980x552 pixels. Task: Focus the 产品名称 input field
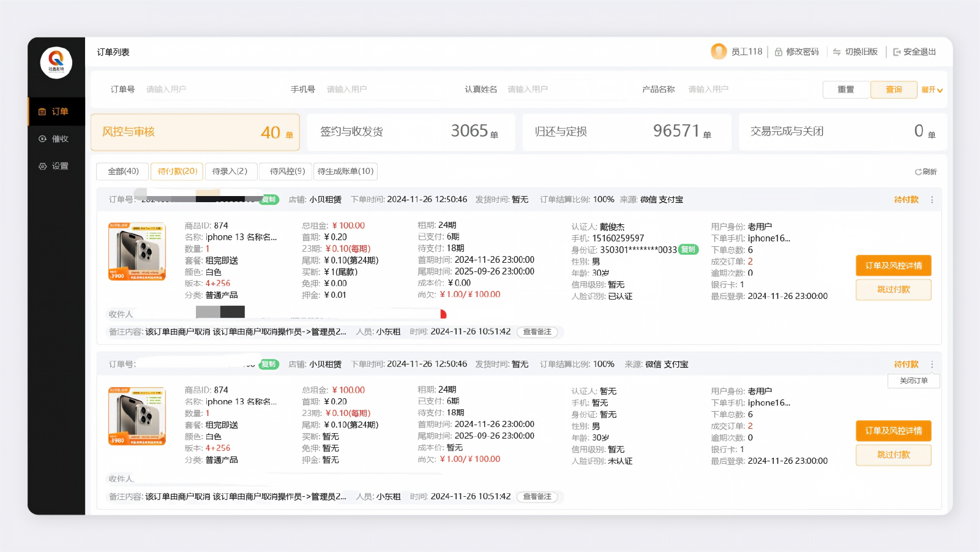(747, 89)
